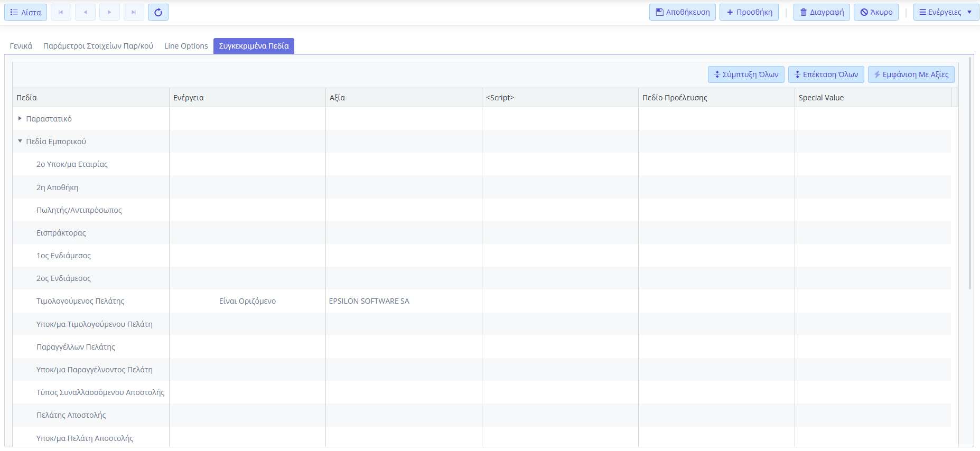Delete the record with Διαγραφή
This screenshot has width=980, height=451.
coord(821,12)
